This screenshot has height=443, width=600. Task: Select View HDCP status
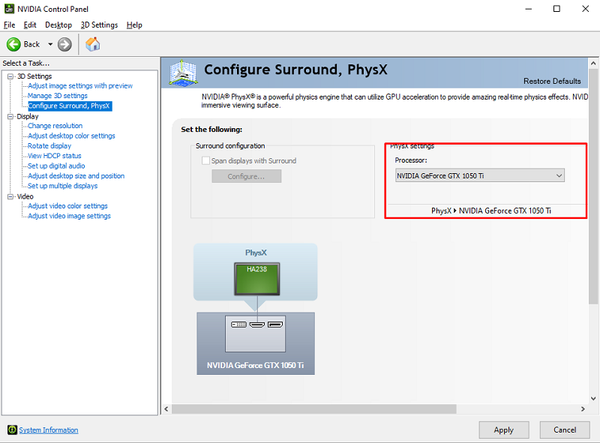[x=54, y=156]
